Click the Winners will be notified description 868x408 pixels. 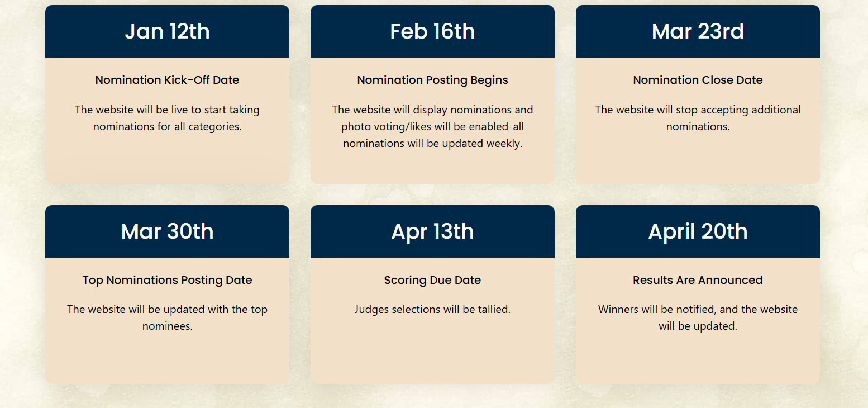[698, 317]
